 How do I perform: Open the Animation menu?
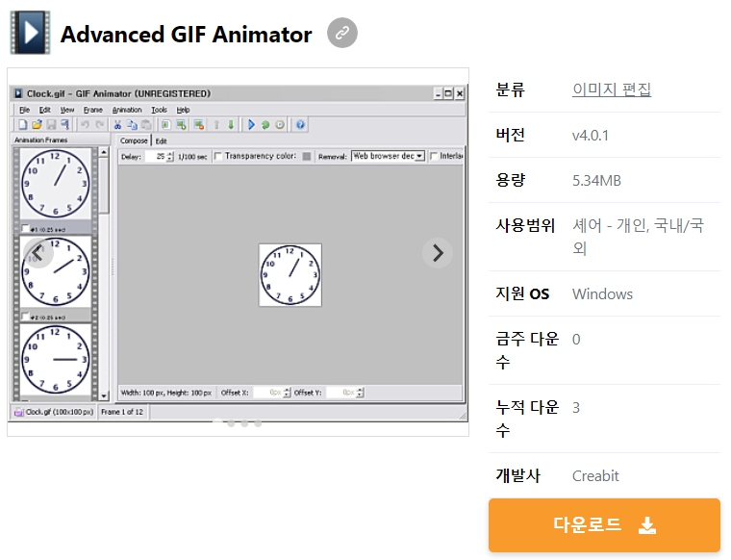(127, 110)
